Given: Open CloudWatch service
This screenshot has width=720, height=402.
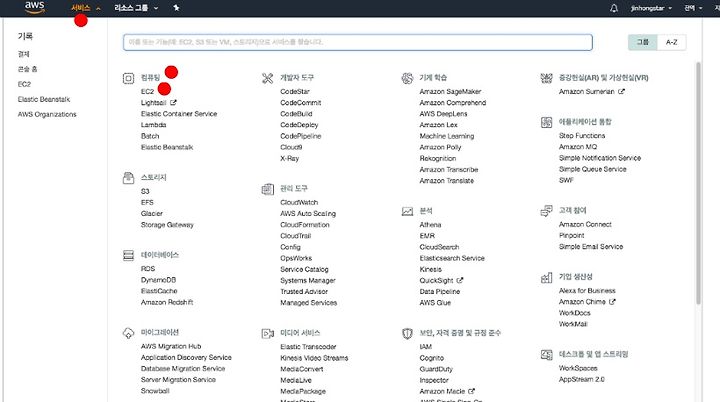Looking at the screenshot, I should pyautogui.click(x=299, y=203).
